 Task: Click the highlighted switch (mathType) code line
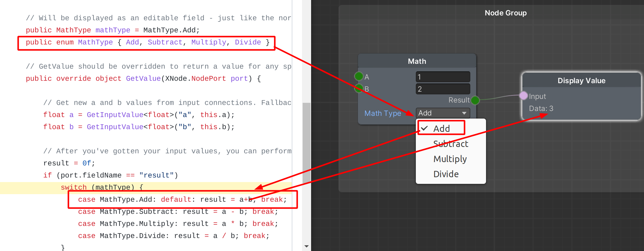click(102, 187)
